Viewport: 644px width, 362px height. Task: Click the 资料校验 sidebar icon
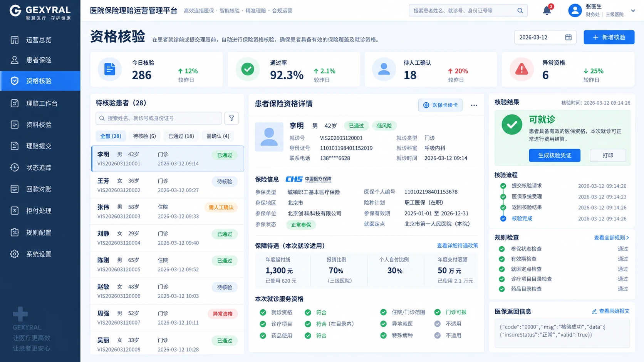[15, 125]
